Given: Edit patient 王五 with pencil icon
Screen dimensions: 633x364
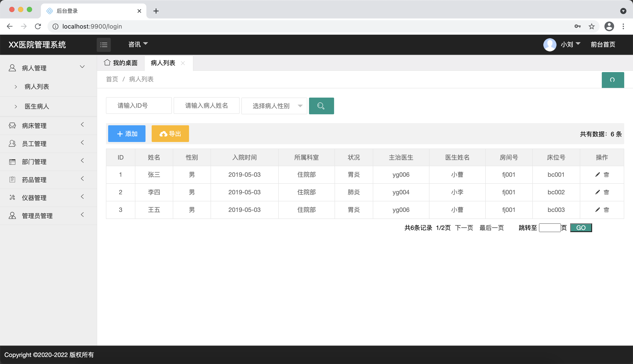Looking at the screenshot, I should [x=597, y=209].
